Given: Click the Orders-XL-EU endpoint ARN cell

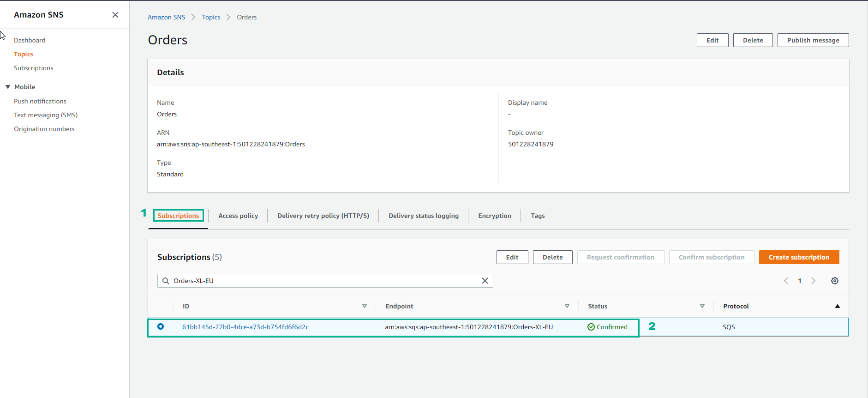Looking at the screenshot, I should 469,327.
